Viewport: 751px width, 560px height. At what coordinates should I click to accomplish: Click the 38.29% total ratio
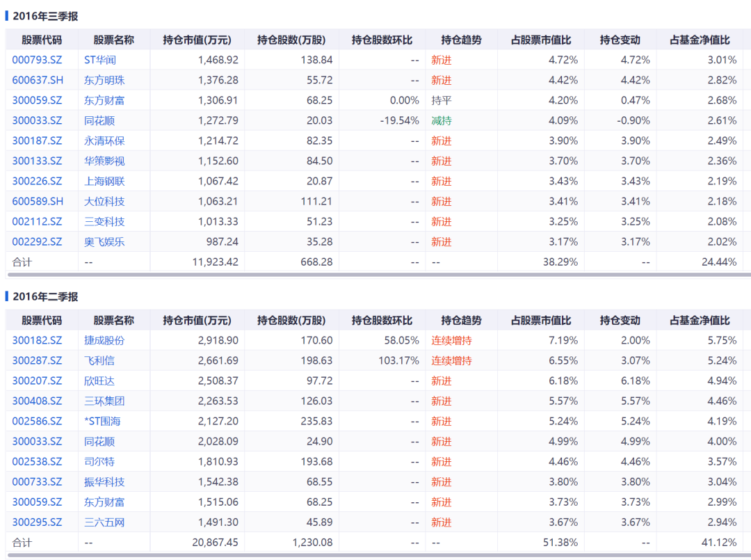click(560, 262)
